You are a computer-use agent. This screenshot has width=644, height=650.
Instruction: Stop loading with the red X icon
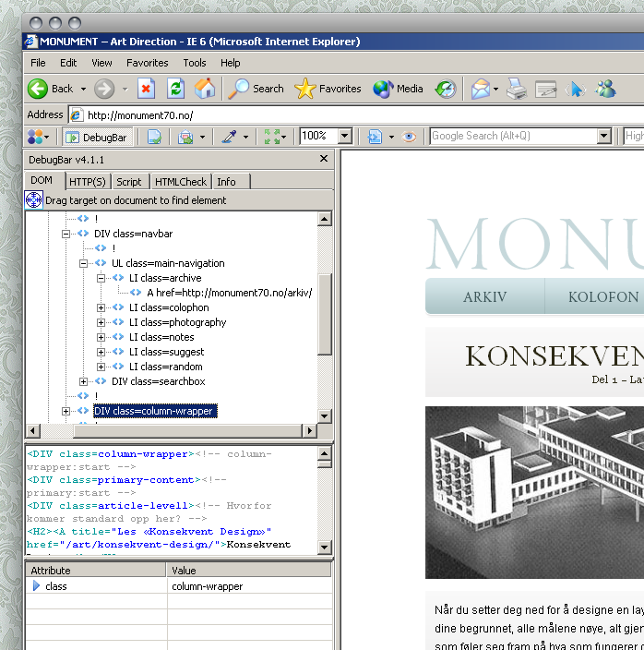tap(146, 89)
